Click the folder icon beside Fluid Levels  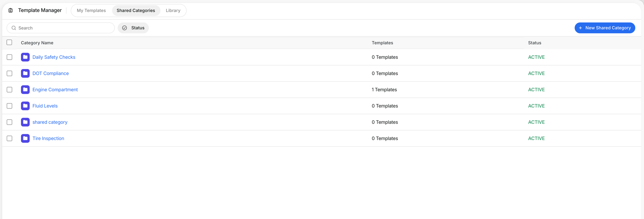(x=25, y=106)
